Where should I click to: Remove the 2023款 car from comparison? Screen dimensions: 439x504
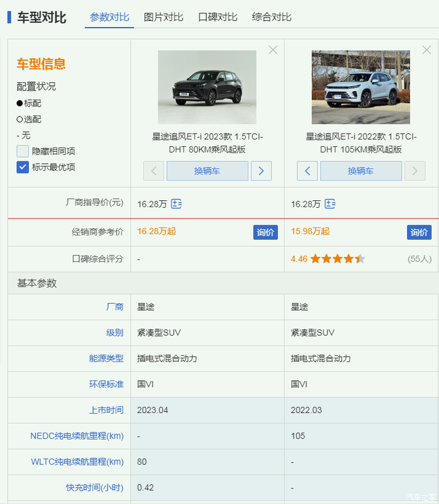click(x=273, y=50)
